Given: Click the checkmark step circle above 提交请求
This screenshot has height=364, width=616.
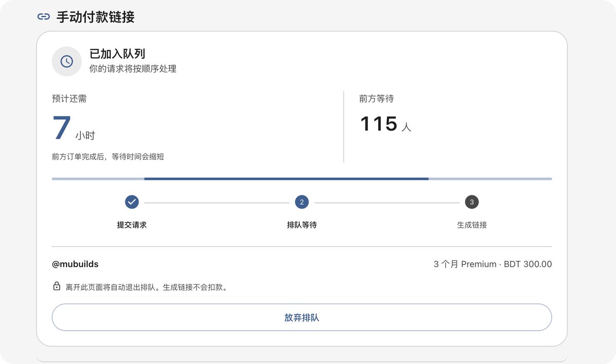Looking at the screenshot, I should (x=132, y=202).
